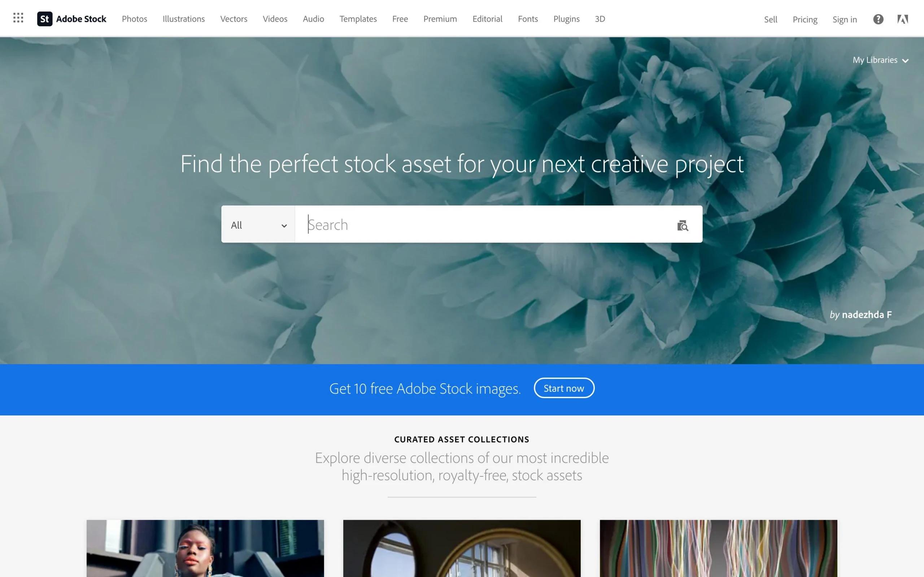Screen dimensions: 924x577
Task: Open the Editorial navigation item
Action: click(487, 19)
